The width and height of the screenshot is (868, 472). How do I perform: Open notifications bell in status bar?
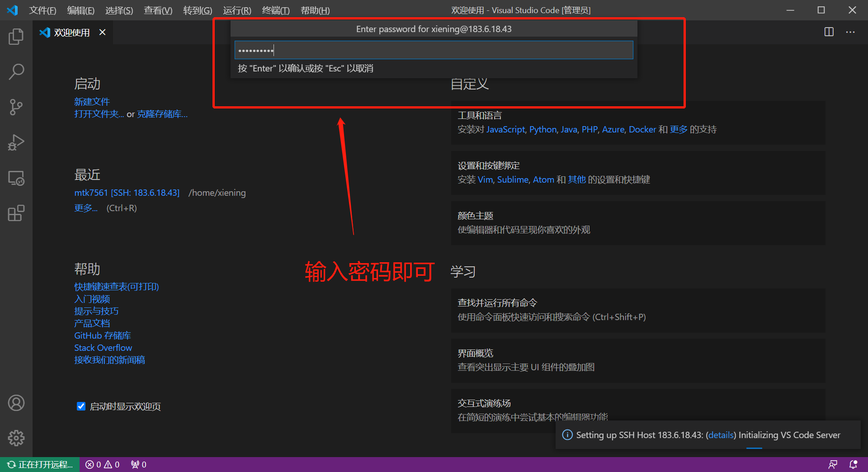(x=853, y=464)
